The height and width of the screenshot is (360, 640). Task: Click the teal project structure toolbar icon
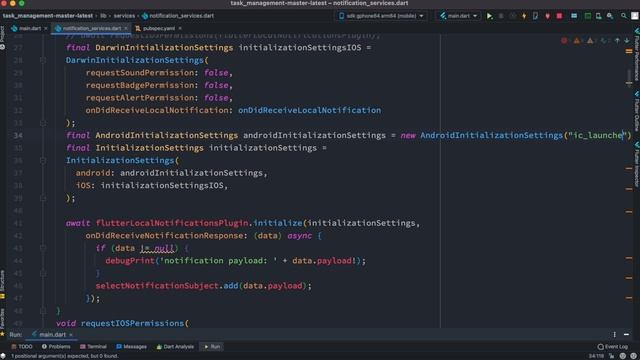pyautogui.click(x=574, y=16)
